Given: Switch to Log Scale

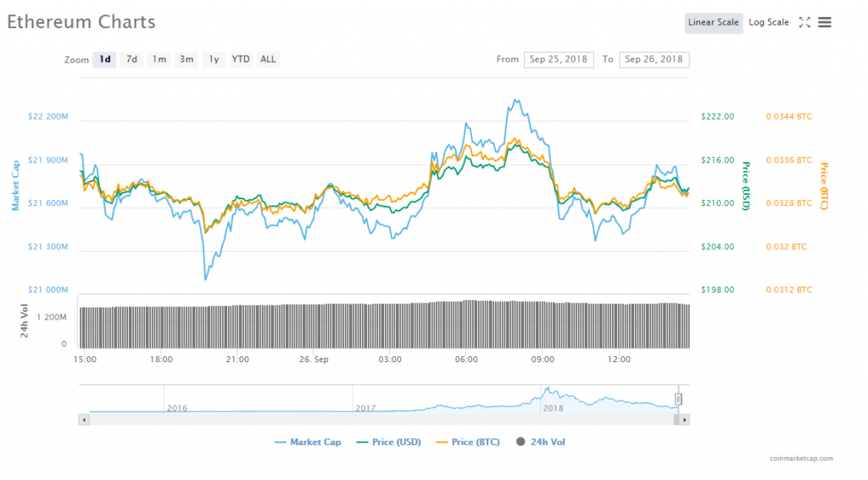Looking at the screenshot, I should point(768,22).
